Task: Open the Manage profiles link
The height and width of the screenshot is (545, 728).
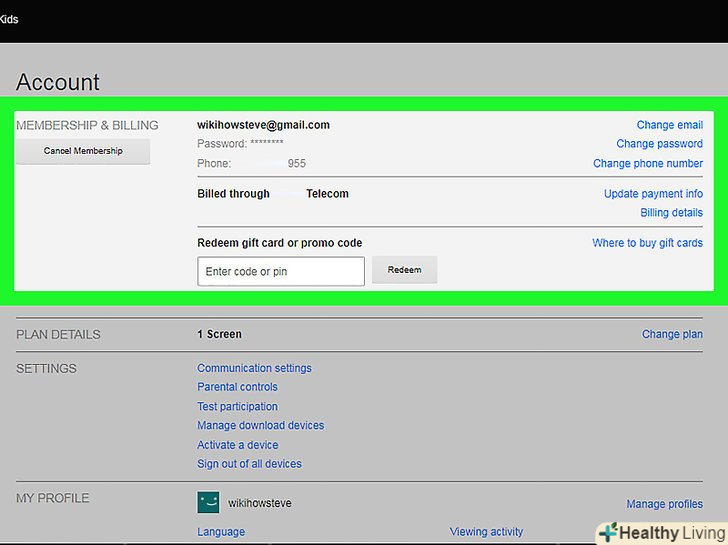Action: (x=664, y=504)
